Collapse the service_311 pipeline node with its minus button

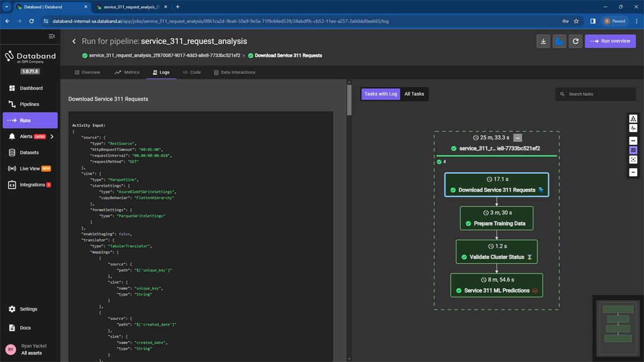(517, 138)
